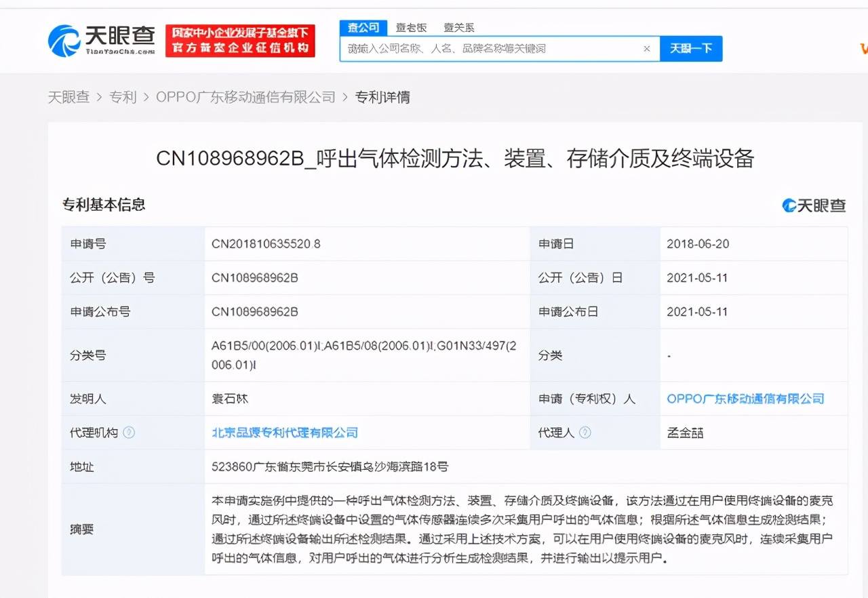Click the clear × icon in the search box
868x598 pixels.
[x=646, y=48]
